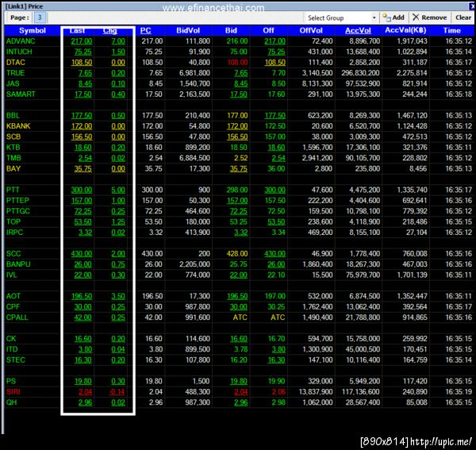Click IVL AccVal 1,701,139
Image resolution: width=476 pixels, height=450 pixels.
pyautogui.click(x=412, y=275)
